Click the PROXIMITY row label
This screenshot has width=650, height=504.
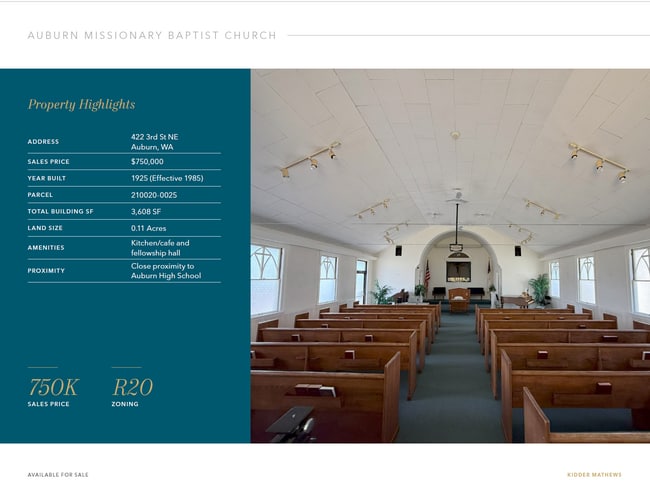click(x=46, y=270)
